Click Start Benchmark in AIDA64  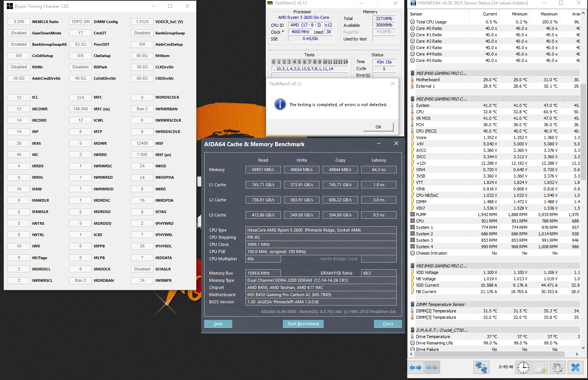(x=303, y=324)
